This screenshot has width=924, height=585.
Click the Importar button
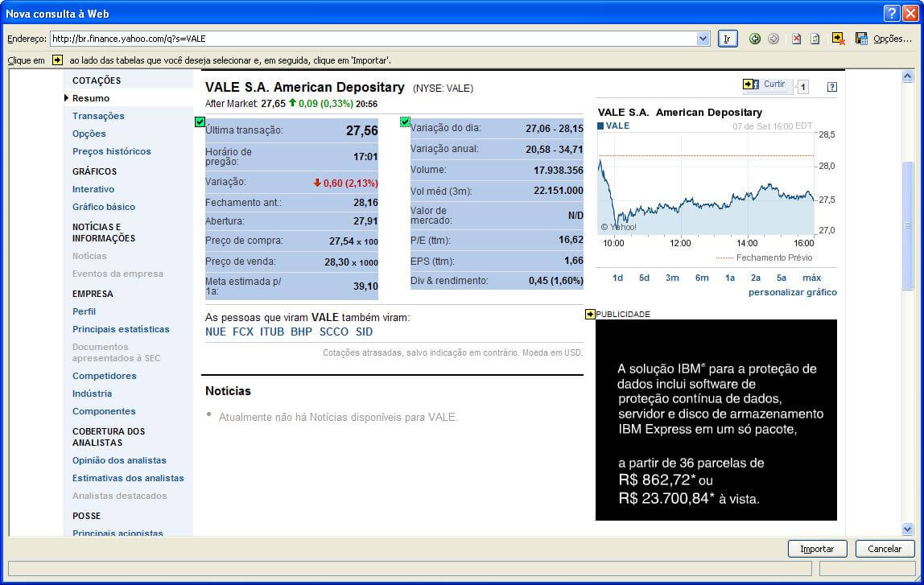817,549
